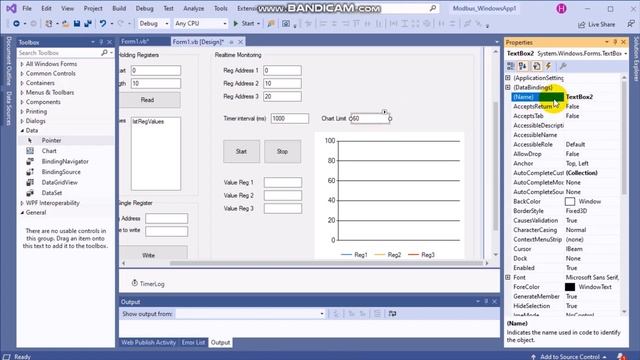This screenshot has height=360, width=640.
Task: Click the Save All toolbar icon
Action: point(87,24)
